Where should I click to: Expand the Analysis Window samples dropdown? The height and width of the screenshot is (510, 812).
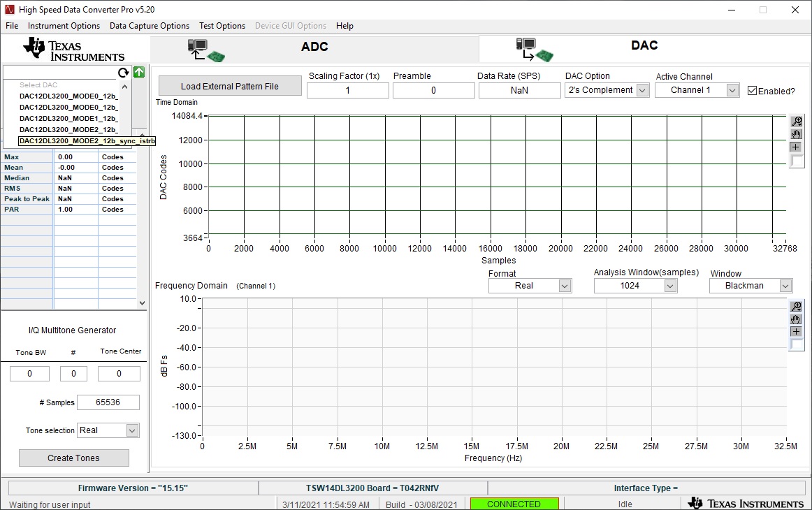[x=670, y=286]
